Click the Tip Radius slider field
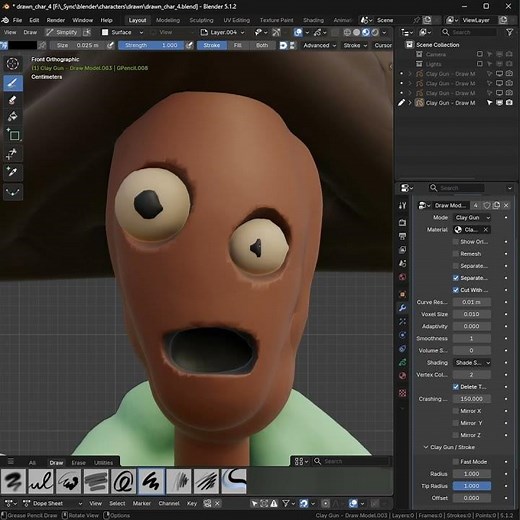 [471, 486]
